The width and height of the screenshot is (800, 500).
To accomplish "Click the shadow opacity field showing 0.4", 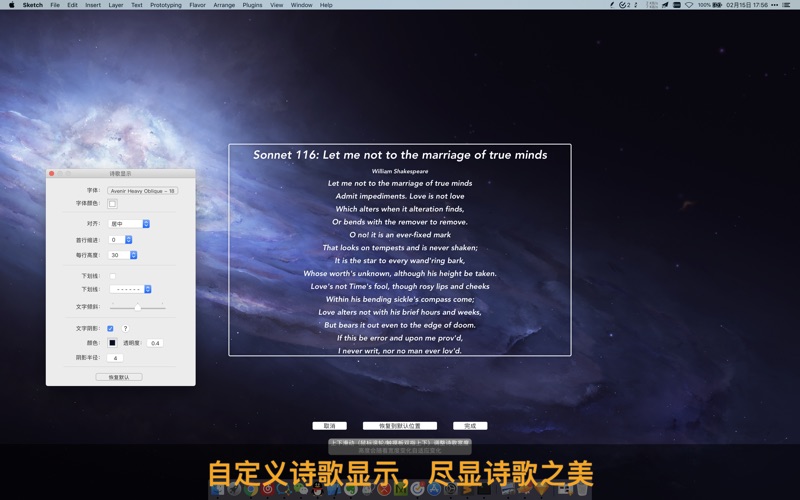I will pyautogui.click(x=155, y=343).
